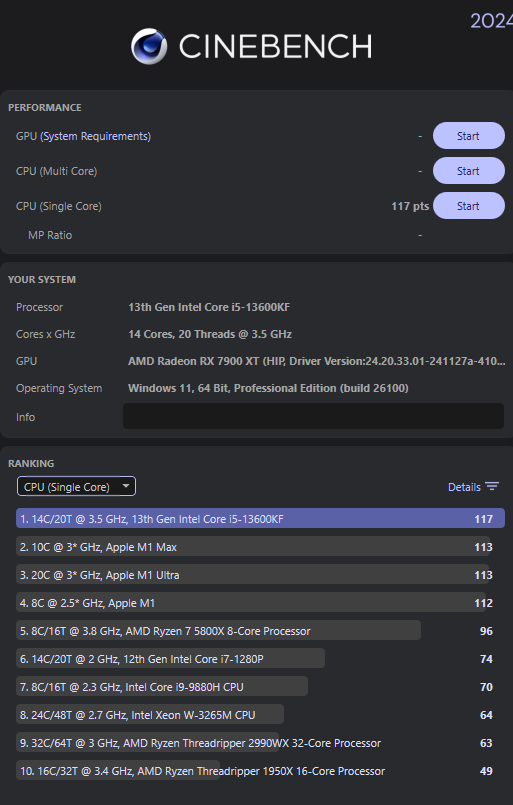Select ranking row 1 Intel Core i5-13600KF
Image resolution: width=513 pixels, height=805 pixels.
coord(260,519)
